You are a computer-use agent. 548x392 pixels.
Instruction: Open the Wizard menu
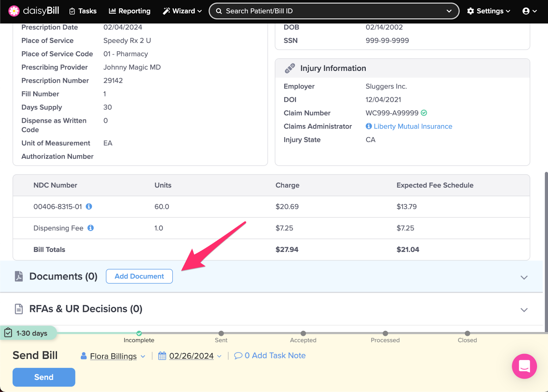pos(182,11)
